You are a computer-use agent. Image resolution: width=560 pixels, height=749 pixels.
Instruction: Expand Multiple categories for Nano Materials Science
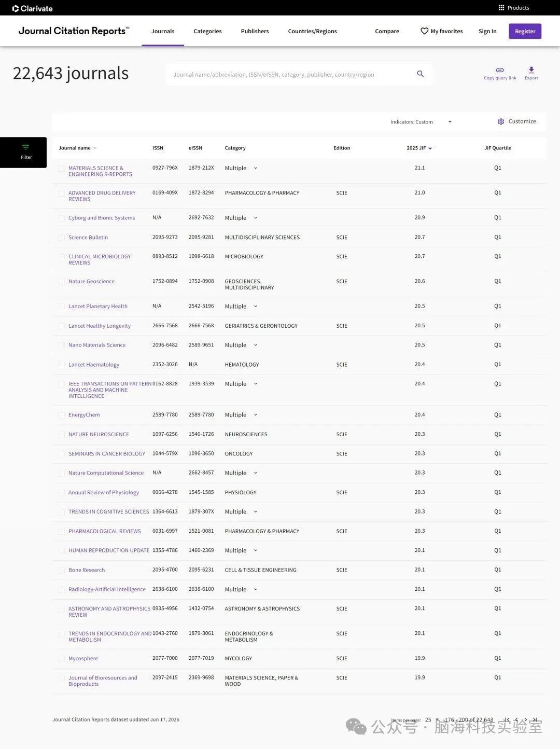256,345
